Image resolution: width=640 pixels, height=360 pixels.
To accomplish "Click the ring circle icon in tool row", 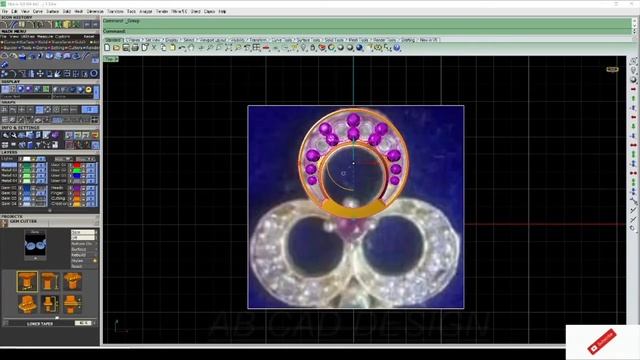I will (x=94, y=74).
